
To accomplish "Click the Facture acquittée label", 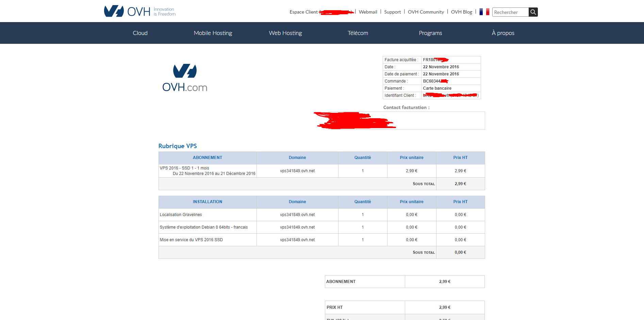I will click(401, 60).
